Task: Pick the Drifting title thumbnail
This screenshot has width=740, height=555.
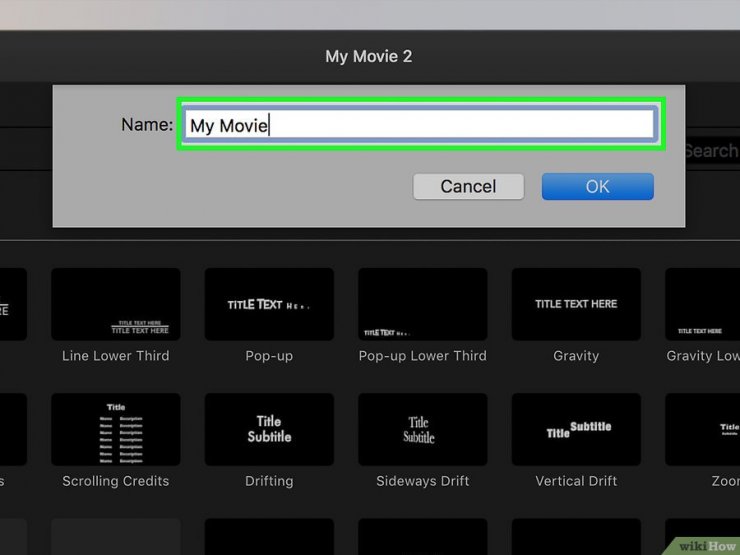Action: pyautogui.click(x=269, y=429)
